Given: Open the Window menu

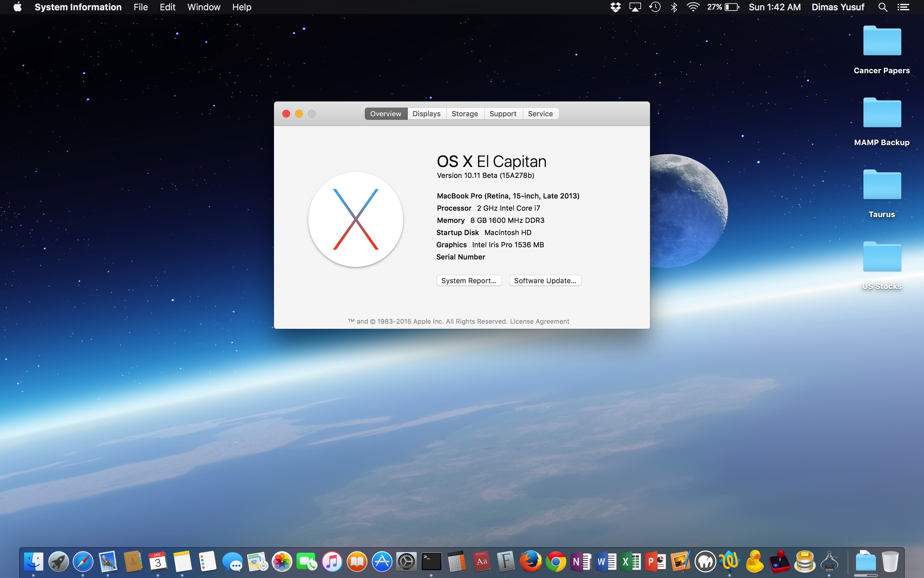Looking at the screenshot, I should coord(204,7).
